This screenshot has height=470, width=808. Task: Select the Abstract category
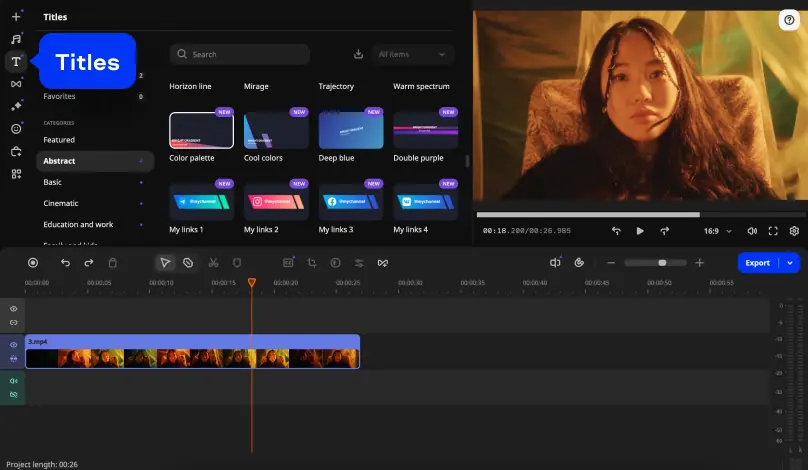point(95,161)
